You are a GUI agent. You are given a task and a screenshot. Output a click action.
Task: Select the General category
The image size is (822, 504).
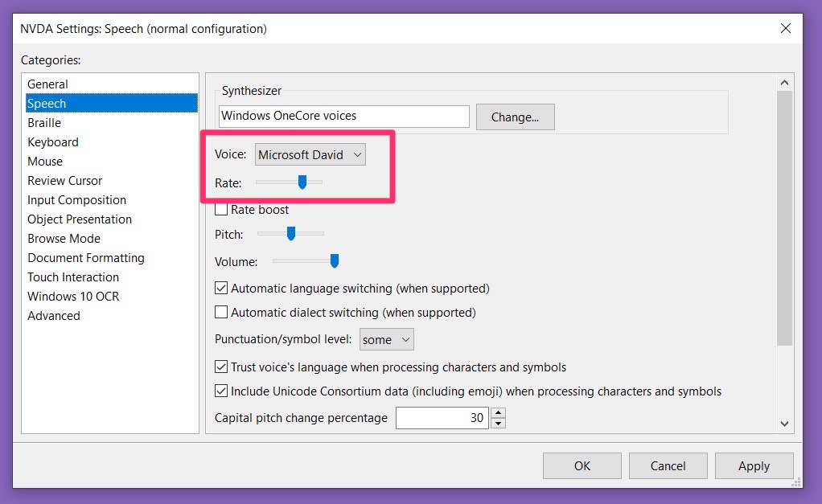[47, 84]
